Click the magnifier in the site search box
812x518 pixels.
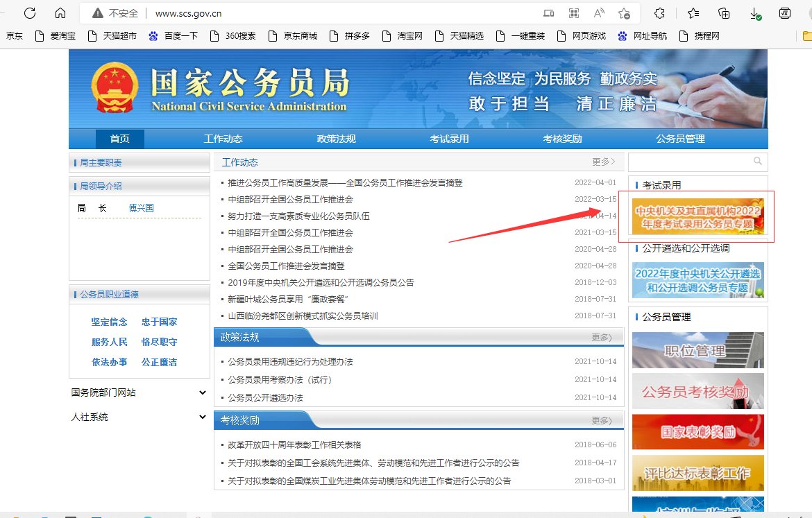[757, 161]
